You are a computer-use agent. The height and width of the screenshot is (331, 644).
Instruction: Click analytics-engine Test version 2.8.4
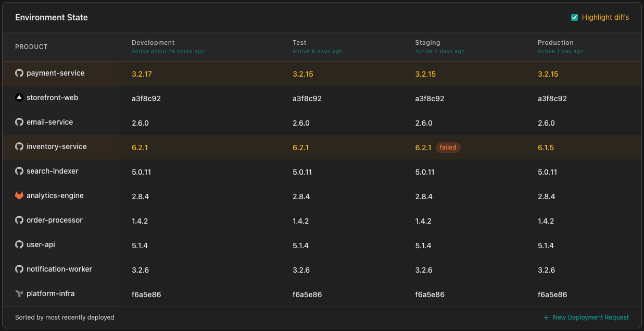pyautogui.click(x=301, y=197)
